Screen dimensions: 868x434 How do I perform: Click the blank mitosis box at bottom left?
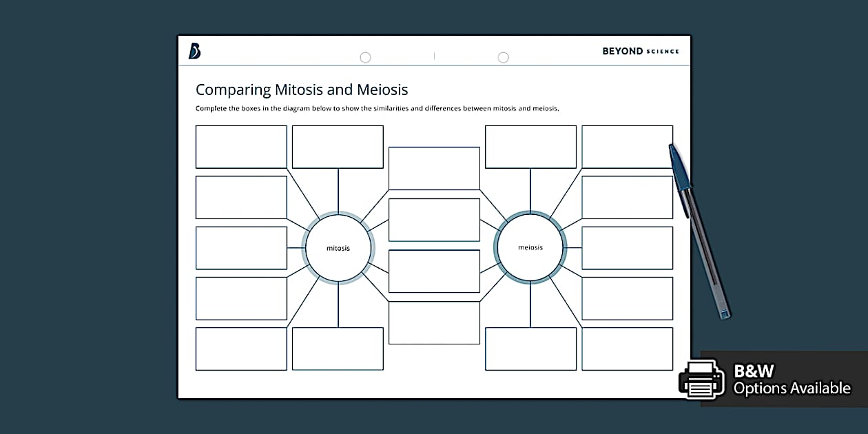tap(241, 349)
